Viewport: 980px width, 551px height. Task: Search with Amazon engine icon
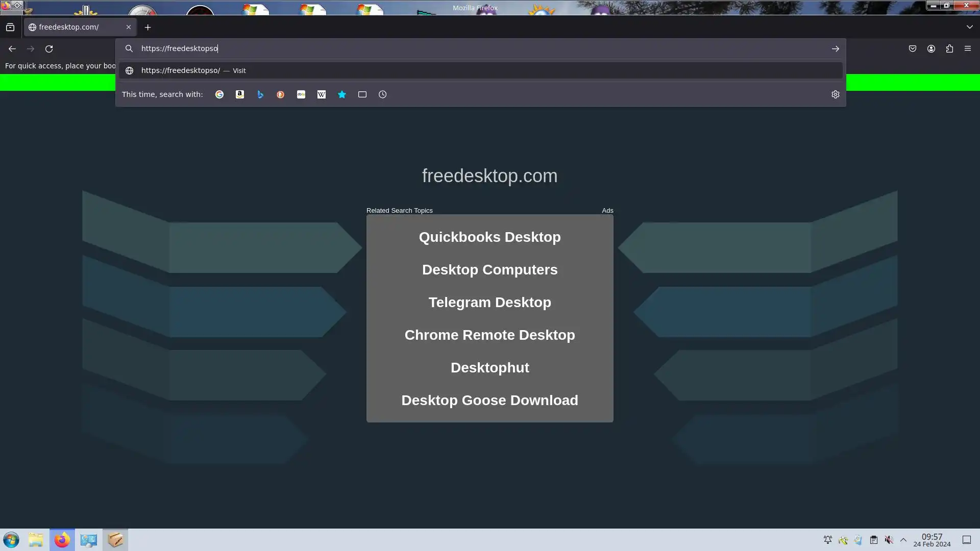pos(240,94)
